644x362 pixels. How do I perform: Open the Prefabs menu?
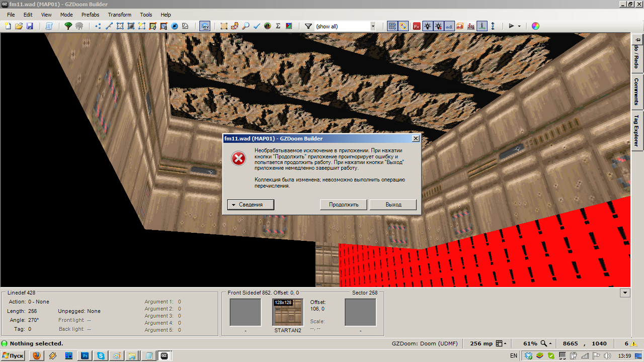[90, 15]
